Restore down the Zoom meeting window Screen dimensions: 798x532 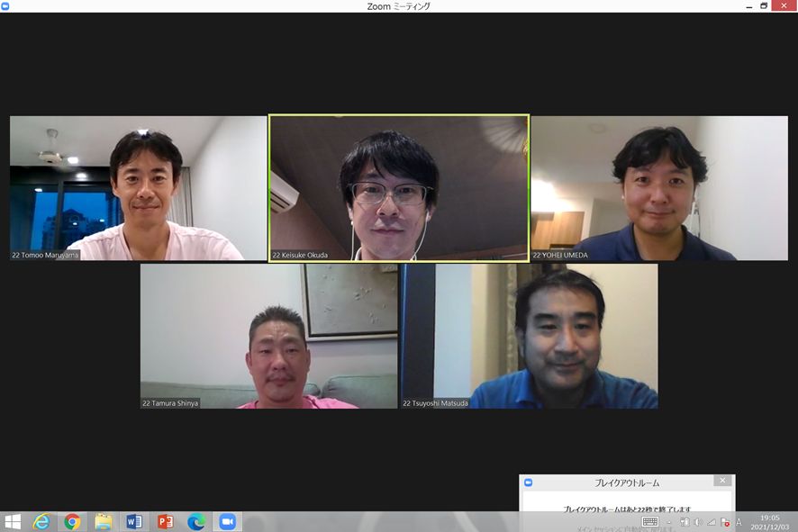(x=764, y=6)
